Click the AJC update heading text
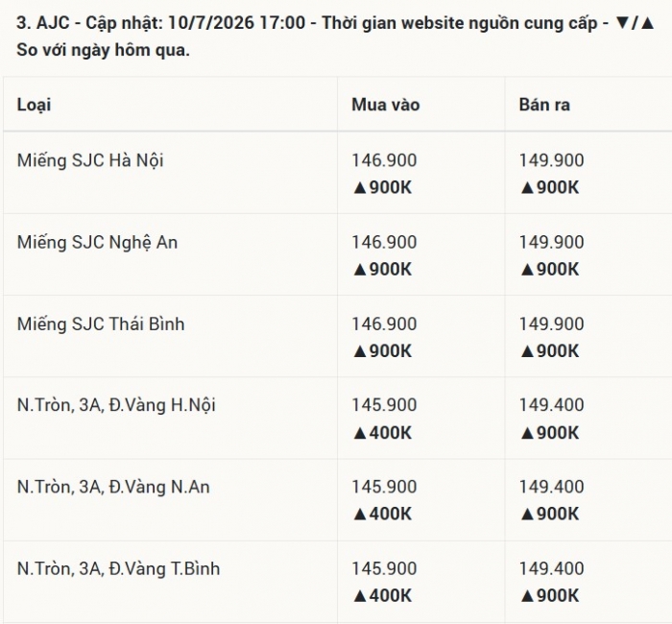This screenshot has height=624, width=672. point(336,36)
